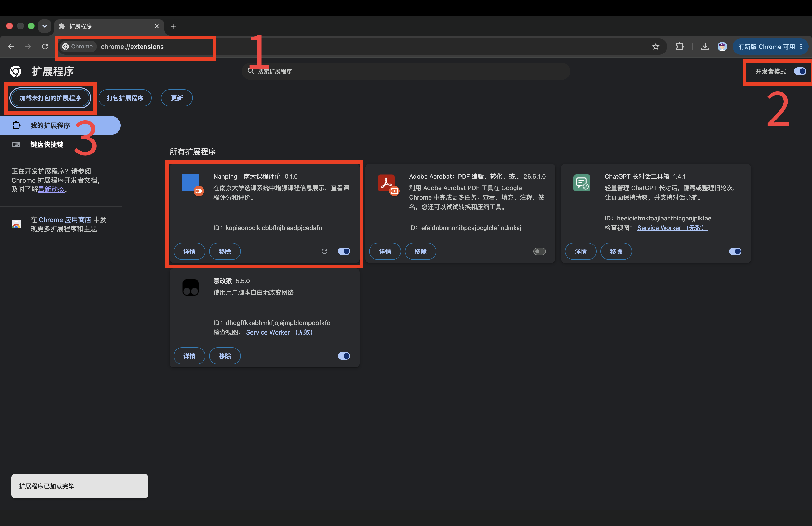Open the profile avatar in toolbar
The width and height of the screenshot is (812, 526).
[x=722, y=46]
